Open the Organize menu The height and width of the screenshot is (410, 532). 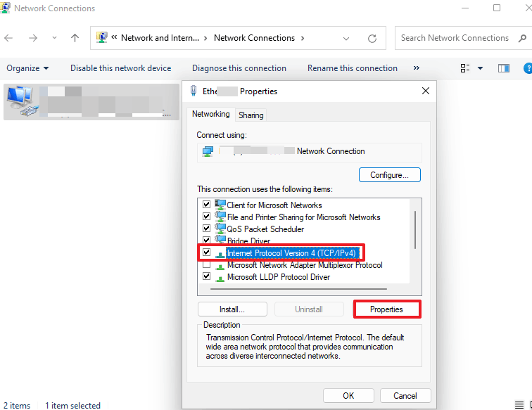tap(27, 68)
